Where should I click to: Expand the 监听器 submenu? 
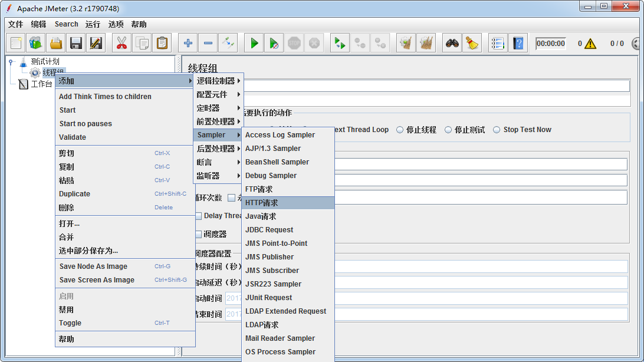coord(218,176)
